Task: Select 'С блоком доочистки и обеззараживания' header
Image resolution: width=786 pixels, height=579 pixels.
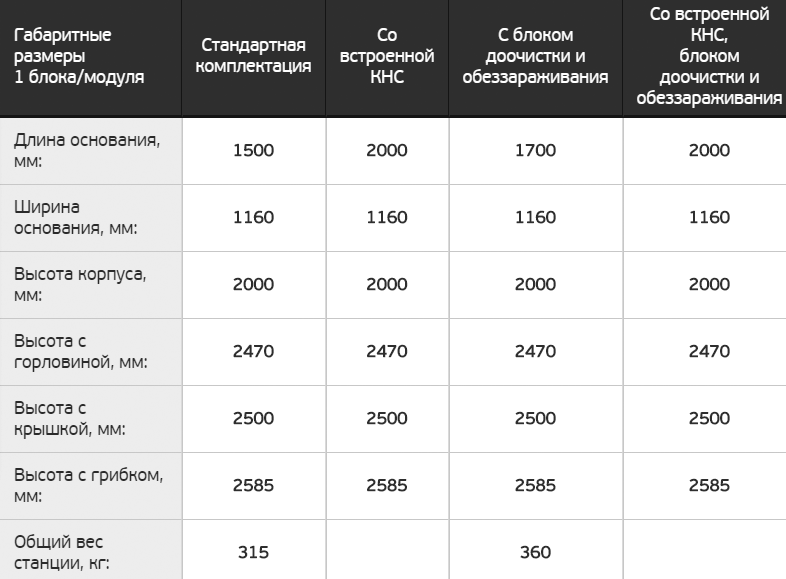Action: [535, 56]
